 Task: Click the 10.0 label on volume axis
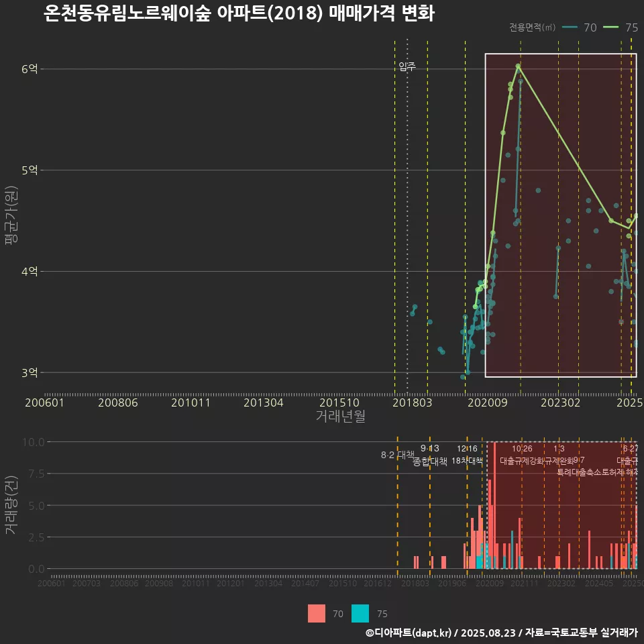(34, 442)
